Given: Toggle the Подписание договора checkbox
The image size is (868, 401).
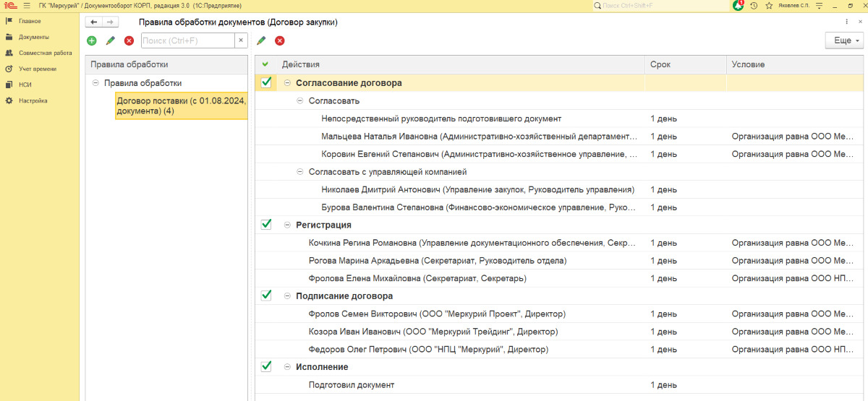Looking at the screenshot, I should coord(266,296).
